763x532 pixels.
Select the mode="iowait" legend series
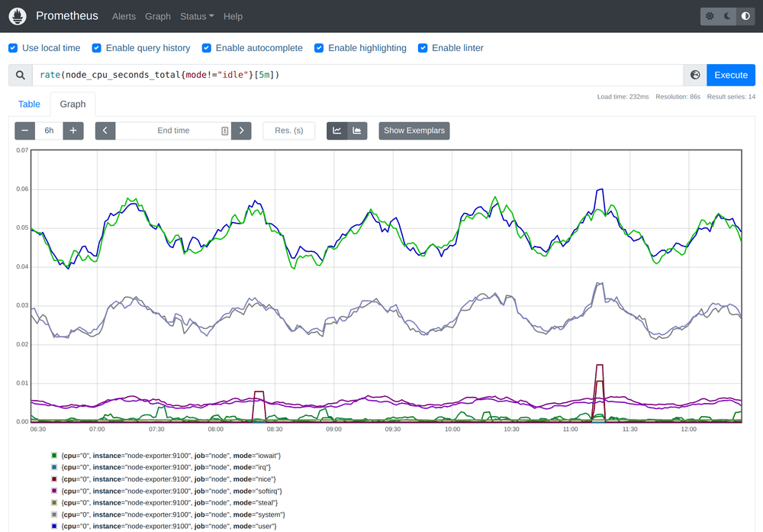[171, 456]
